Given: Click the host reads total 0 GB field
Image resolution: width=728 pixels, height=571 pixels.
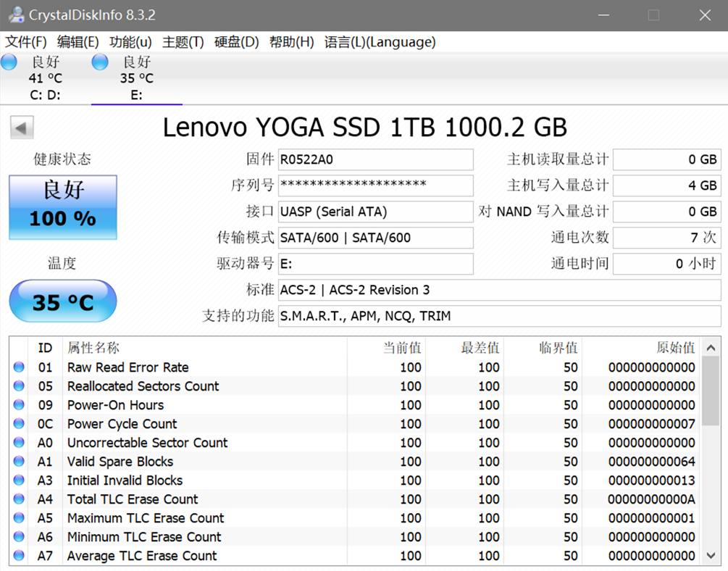Looking at the screenshot, I should click(x=666, y=160).
